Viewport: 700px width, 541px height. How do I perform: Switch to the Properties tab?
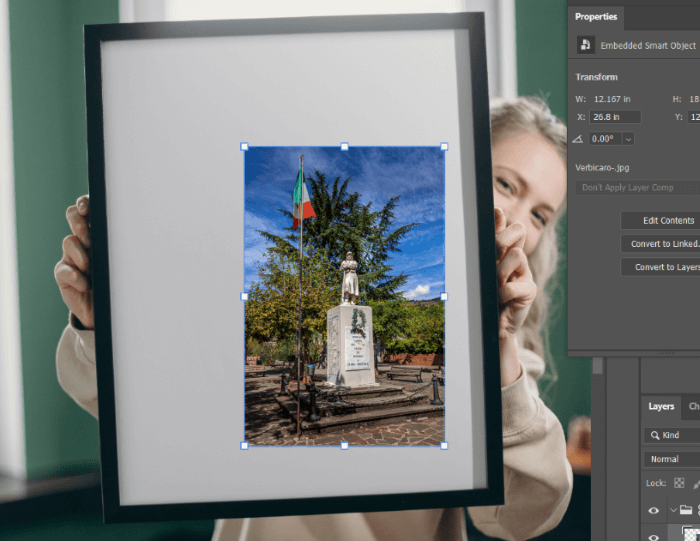596,17
